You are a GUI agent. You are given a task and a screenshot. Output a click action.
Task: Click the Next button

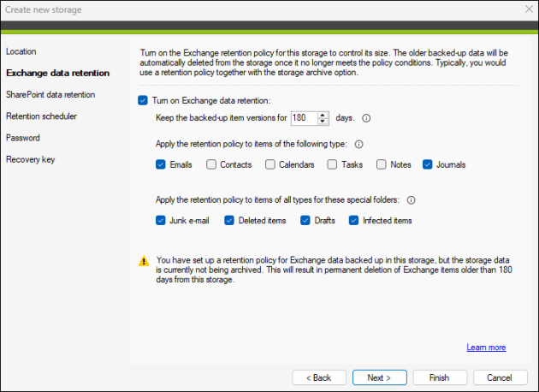tap(380, 377)
